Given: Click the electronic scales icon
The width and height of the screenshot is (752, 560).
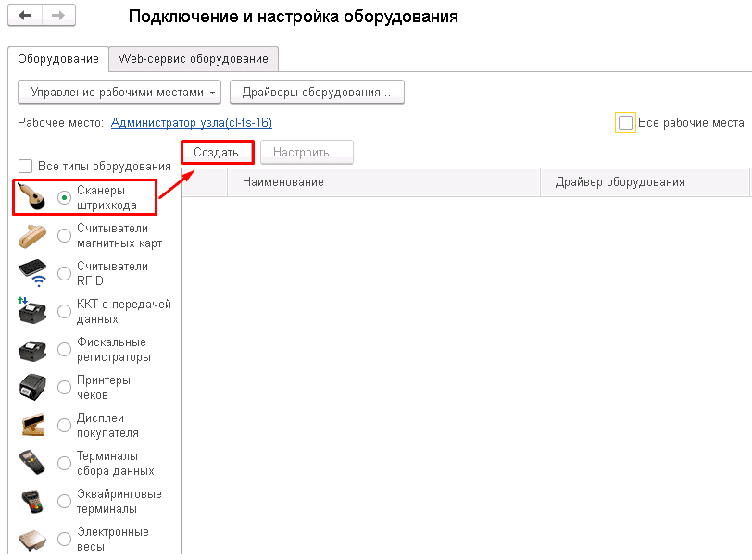Looking at the screenshot, I should tap(31, 539).
